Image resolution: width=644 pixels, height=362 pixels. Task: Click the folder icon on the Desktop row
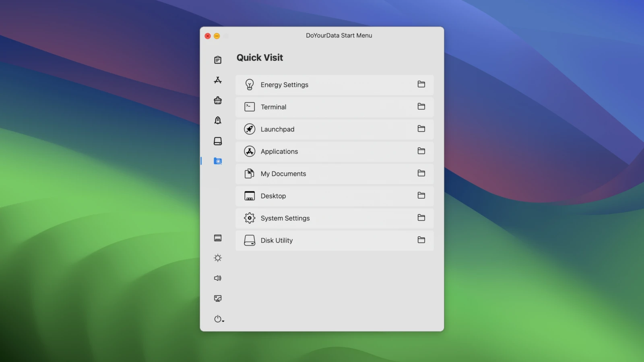pos(421,195)
